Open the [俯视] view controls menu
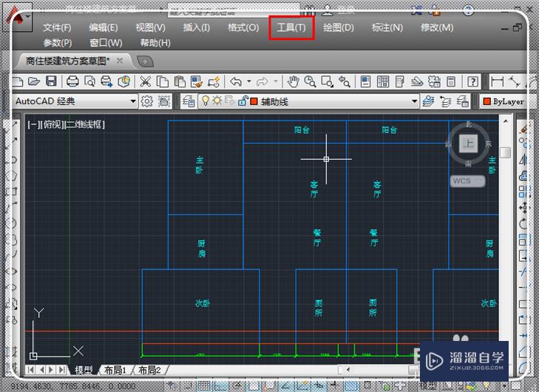The image size is (539, 392). 52,124
